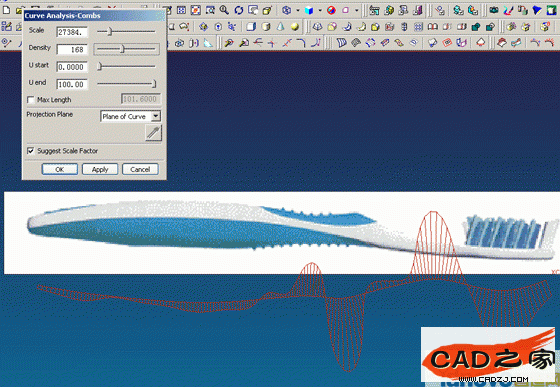
Task: Select the Sphere primitive icon
Action: tap(295, 27)
